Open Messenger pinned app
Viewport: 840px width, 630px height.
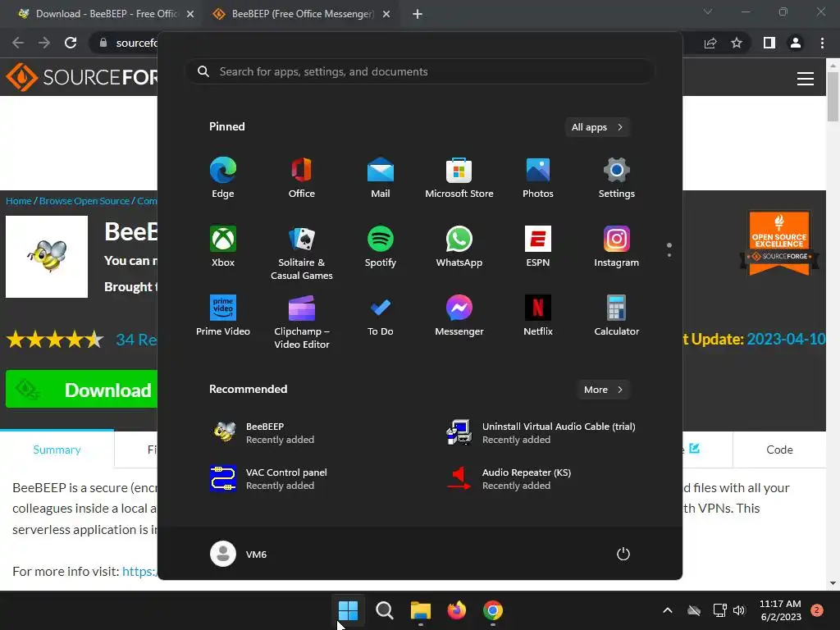pos(459,316)
